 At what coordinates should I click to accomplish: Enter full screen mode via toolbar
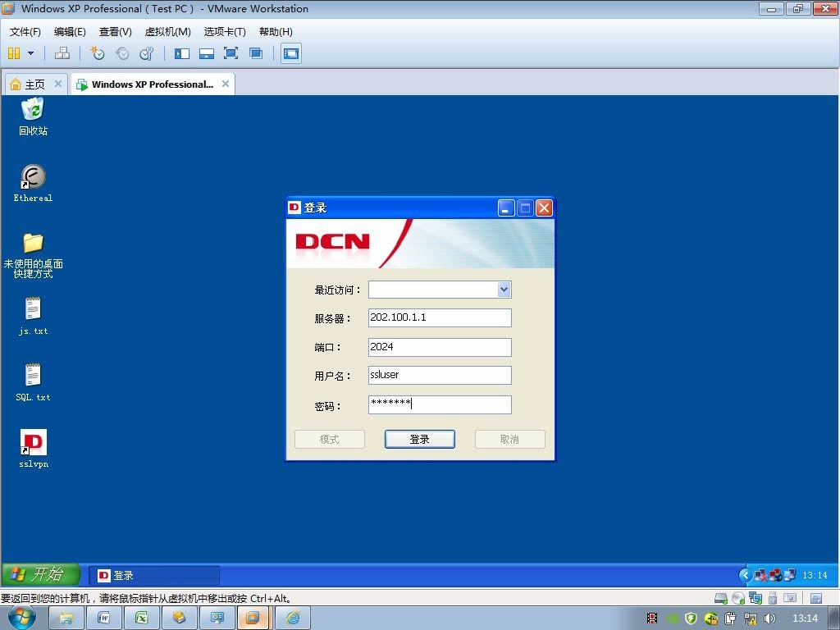(x=231, y=53)
